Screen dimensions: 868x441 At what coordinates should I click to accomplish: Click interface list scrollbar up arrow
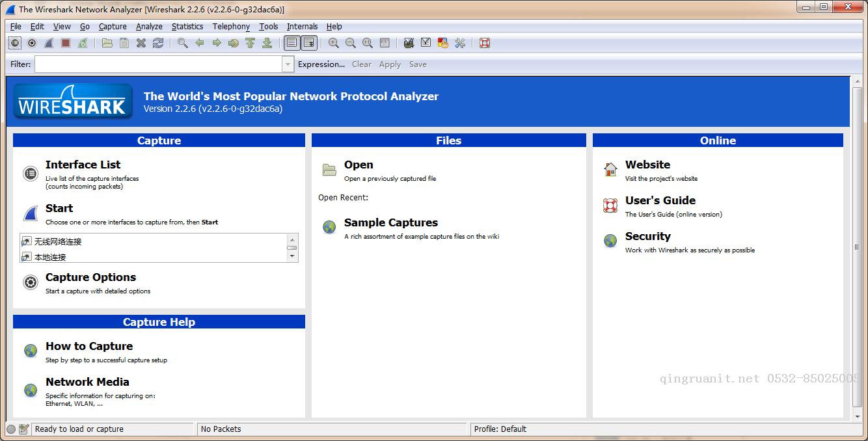click(292, 239)
